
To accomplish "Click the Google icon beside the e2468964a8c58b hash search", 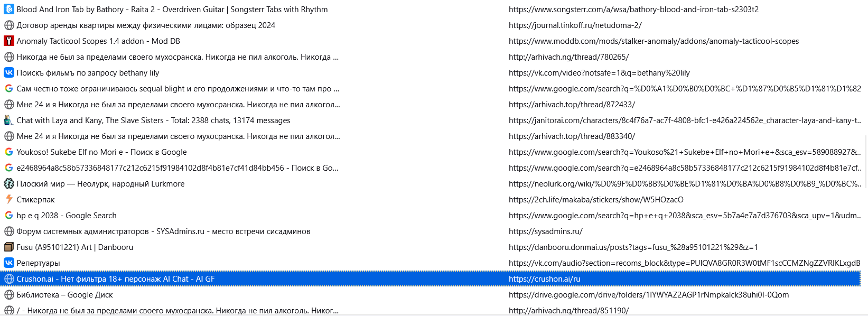I will click(x=9, y=168).
